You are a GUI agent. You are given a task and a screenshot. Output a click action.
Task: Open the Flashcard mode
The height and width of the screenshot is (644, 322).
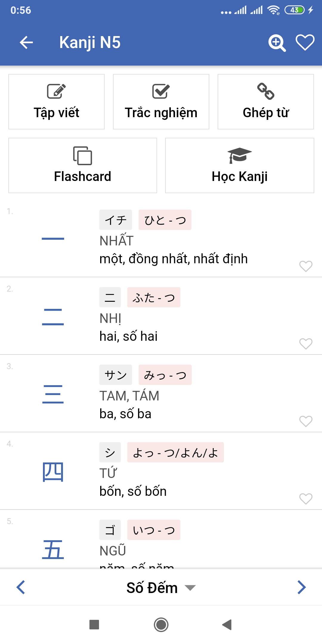click(83, 165)
